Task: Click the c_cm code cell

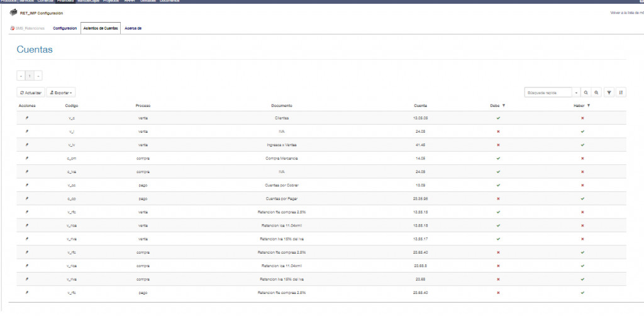Action: click(72, 158)
